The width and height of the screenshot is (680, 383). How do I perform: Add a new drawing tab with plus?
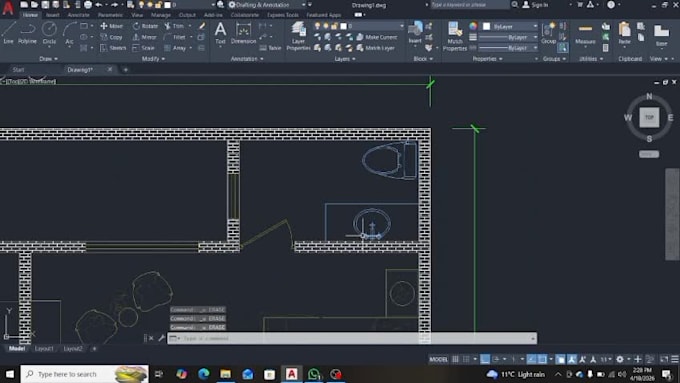tap(125, 69)
